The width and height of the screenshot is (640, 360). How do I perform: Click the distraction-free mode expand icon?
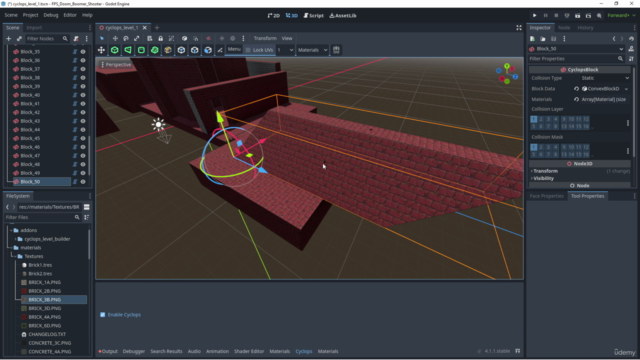(519, 28)
